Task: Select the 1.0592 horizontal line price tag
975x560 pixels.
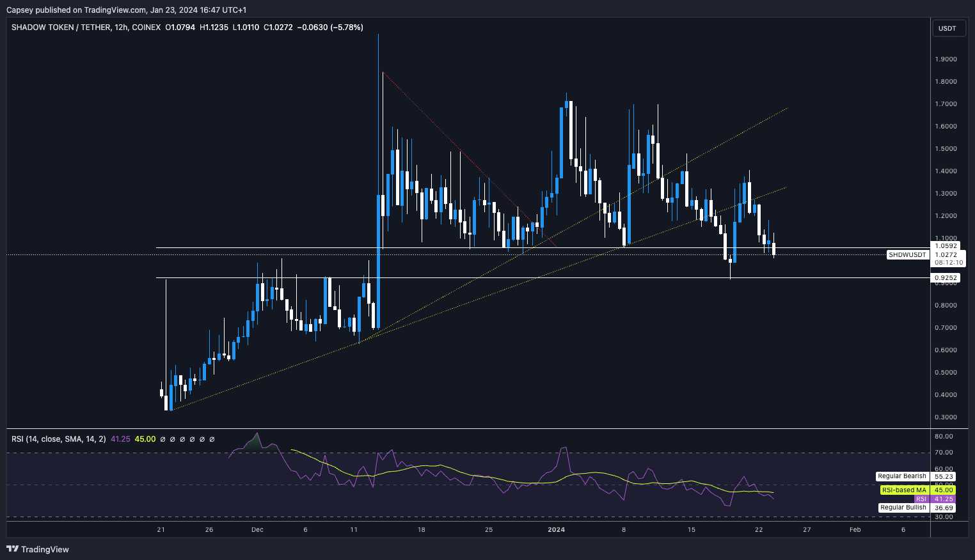Action: coord(946,246)
